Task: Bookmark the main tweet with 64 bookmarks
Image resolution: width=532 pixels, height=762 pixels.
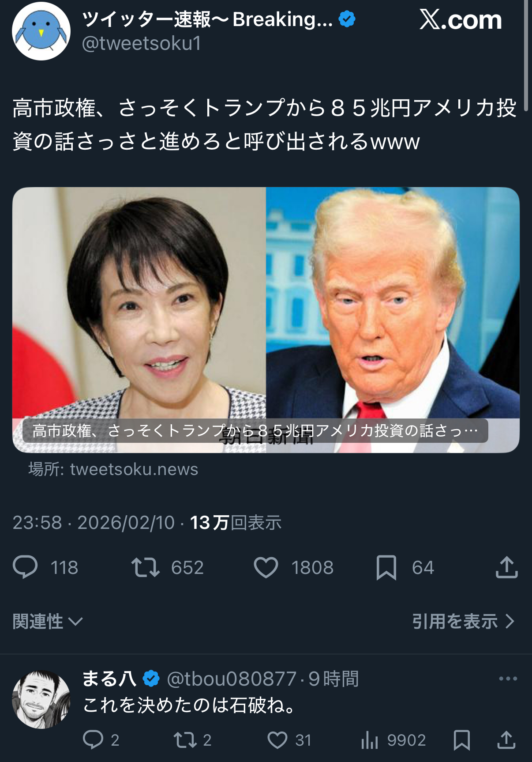Action: tap(386, 567)
